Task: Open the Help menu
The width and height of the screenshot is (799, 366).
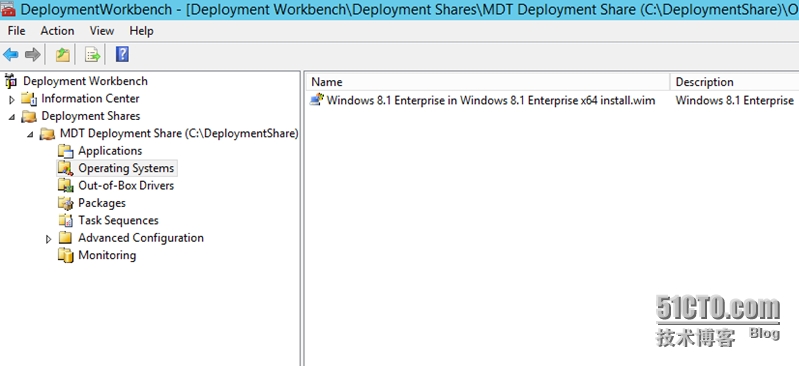Action: point(141,31)
